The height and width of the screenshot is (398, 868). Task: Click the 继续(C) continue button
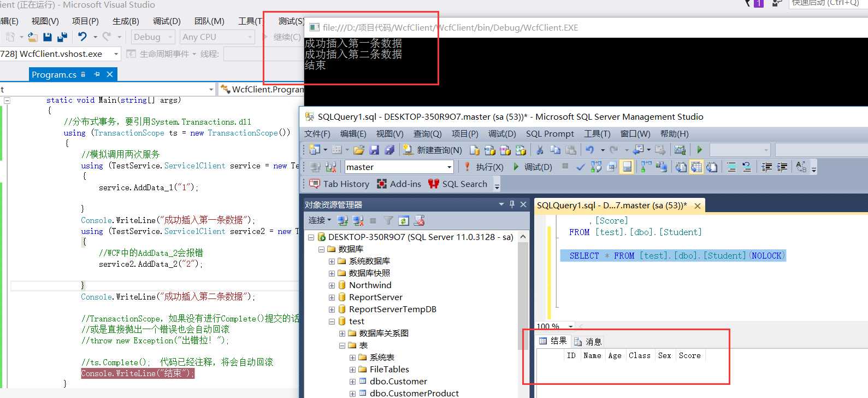282,37
